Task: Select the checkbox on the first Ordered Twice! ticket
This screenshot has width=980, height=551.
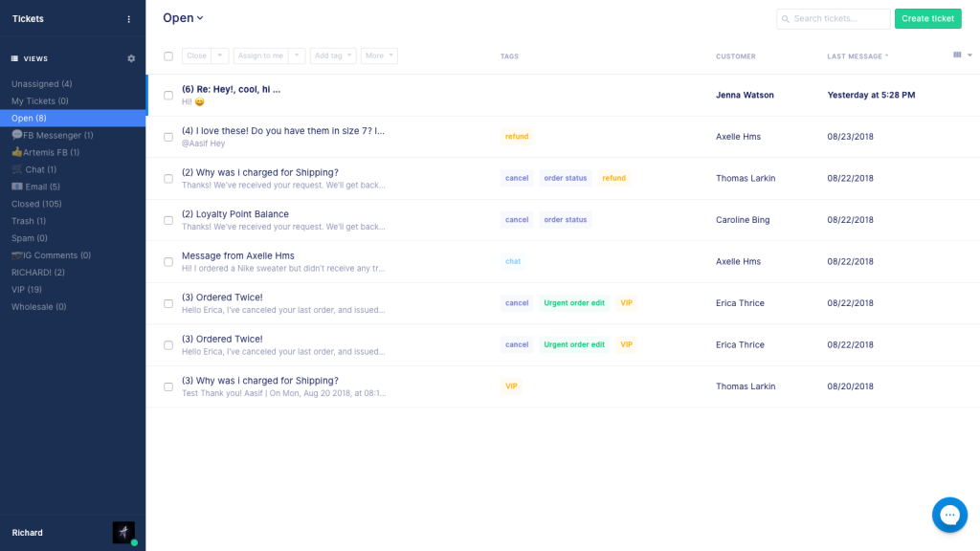Action: [x=168, y=302]
